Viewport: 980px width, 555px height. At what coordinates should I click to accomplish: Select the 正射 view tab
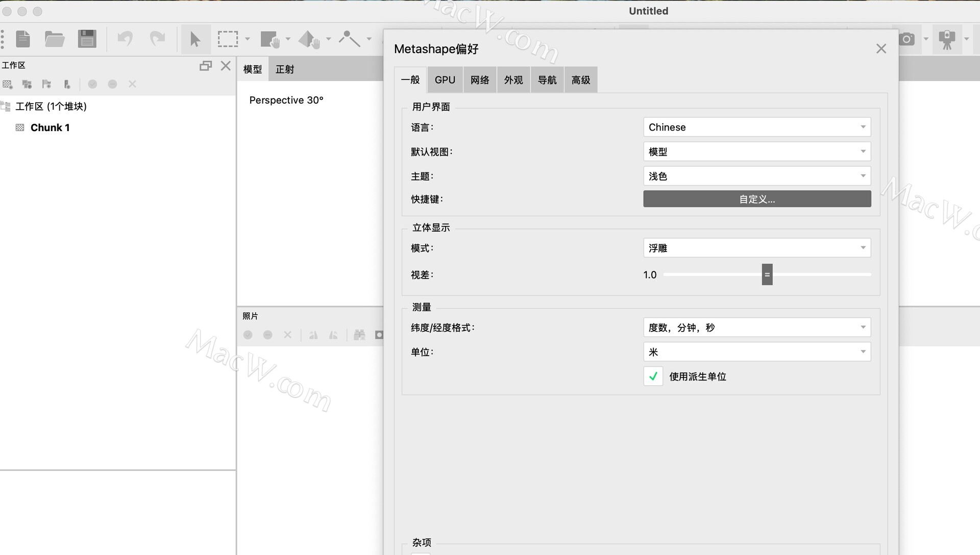285,69
